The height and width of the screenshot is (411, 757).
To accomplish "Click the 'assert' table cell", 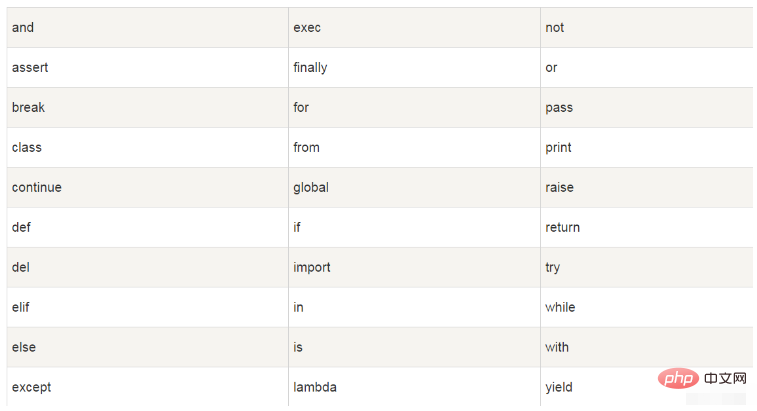I will click(x=148, y=68).
